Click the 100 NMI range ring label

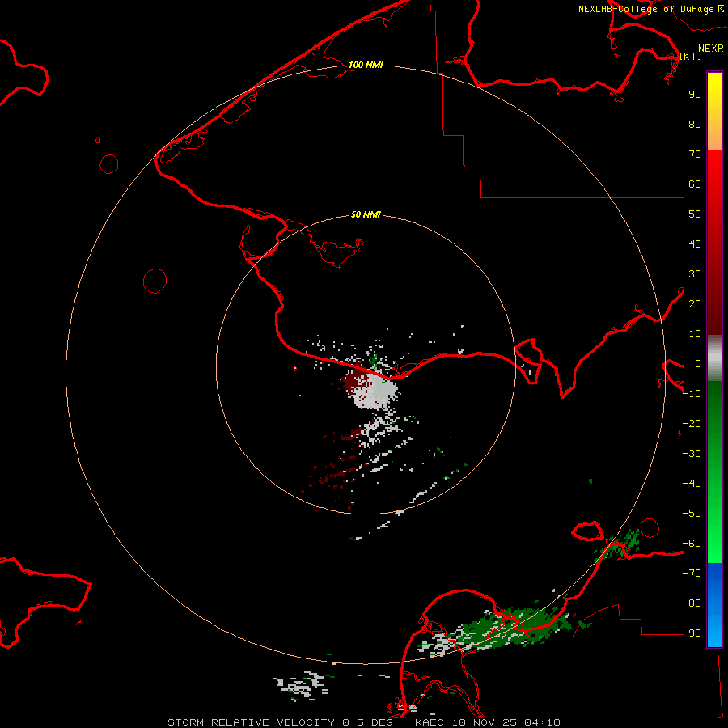tap(366, 65)
